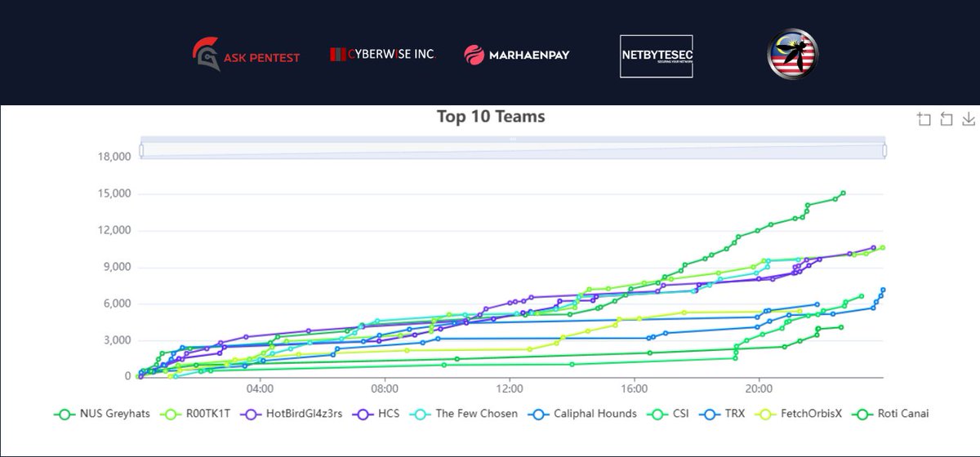Click the 9,000 y-axis label
This screenshot has width=980, height=457.
coord(116,267)
